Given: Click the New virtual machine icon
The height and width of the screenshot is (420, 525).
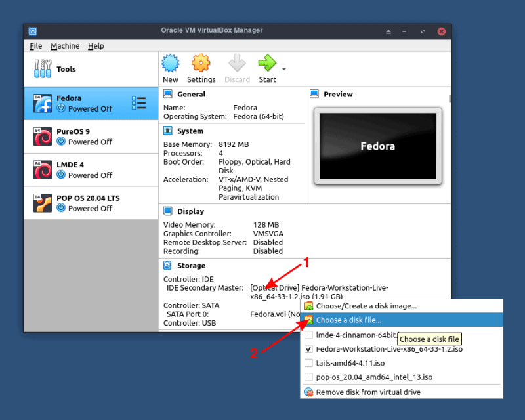Looking at the screenshot, I should point(171,64).
